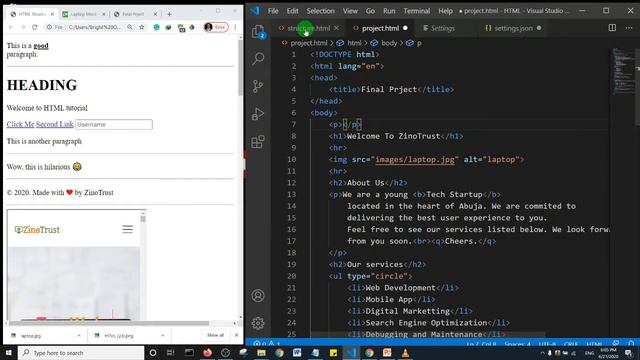Open the Run menu in VS Code
Image resolution: width=640 pixels, height=360 pixels.
[x=389, y=11]
